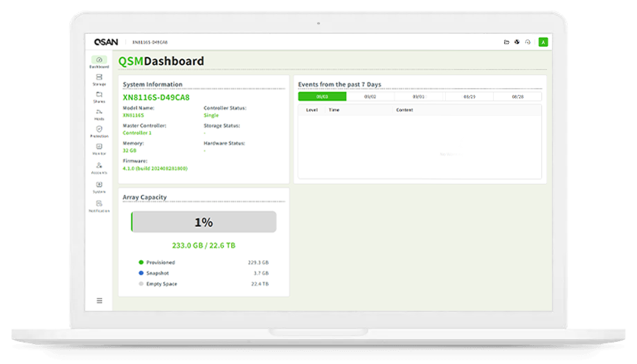
Task: Click Events from the past 7 Days heading
Action: coord(340,84)
